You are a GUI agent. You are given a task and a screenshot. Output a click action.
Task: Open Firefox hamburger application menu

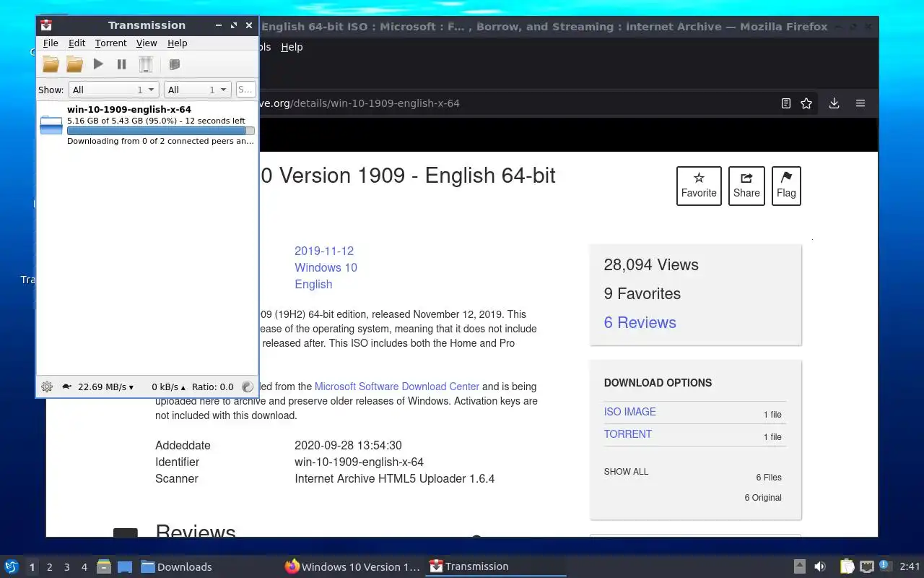860,103
